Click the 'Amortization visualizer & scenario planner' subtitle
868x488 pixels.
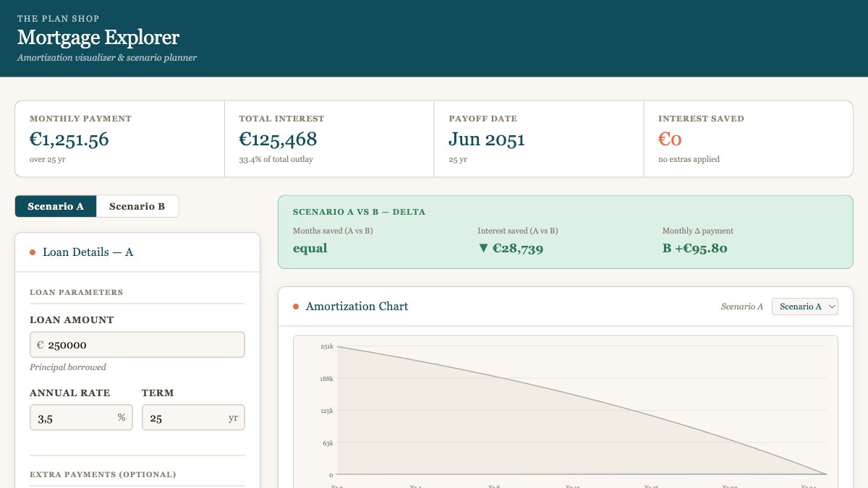[x=107, y=58]
